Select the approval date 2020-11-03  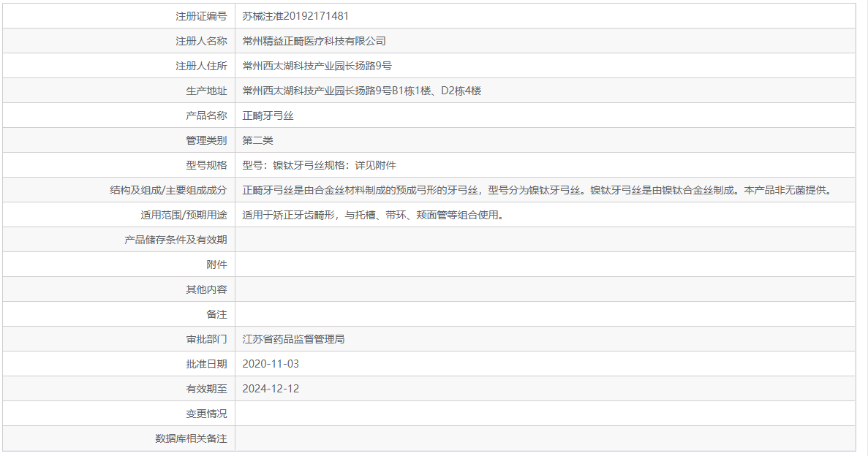(x=272, y=363)
